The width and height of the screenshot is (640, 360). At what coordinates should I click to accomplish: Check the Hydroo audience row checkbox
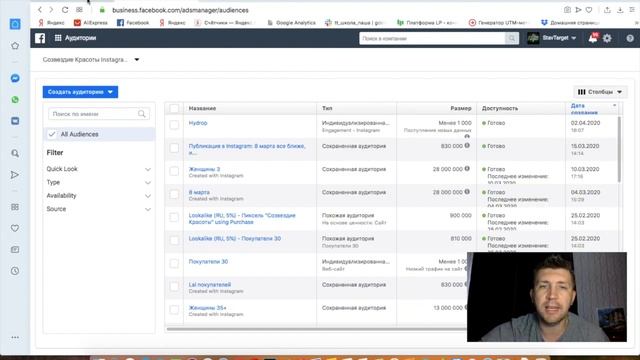(x=174, y=125)
